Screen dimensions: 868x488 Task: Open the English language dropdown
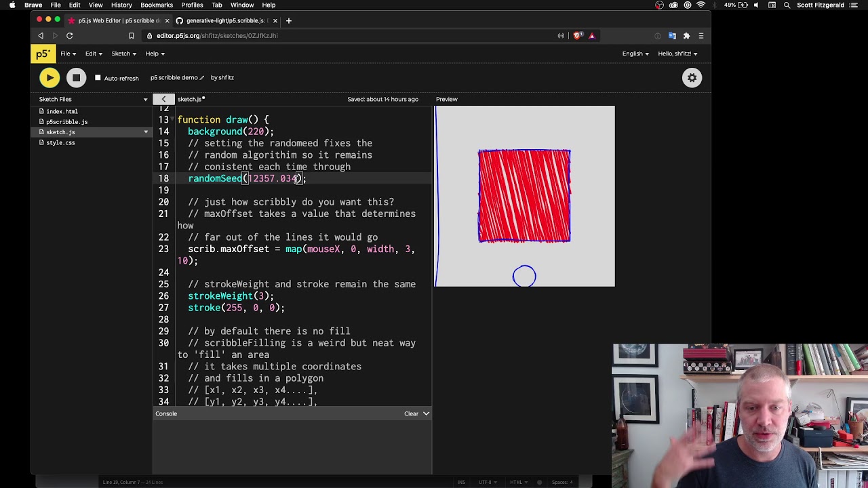pos(635,54)
